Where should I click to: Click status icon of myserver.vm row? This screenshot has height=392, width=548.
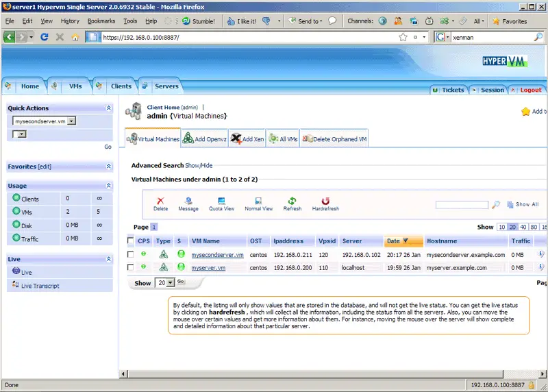tap(181, 267)
